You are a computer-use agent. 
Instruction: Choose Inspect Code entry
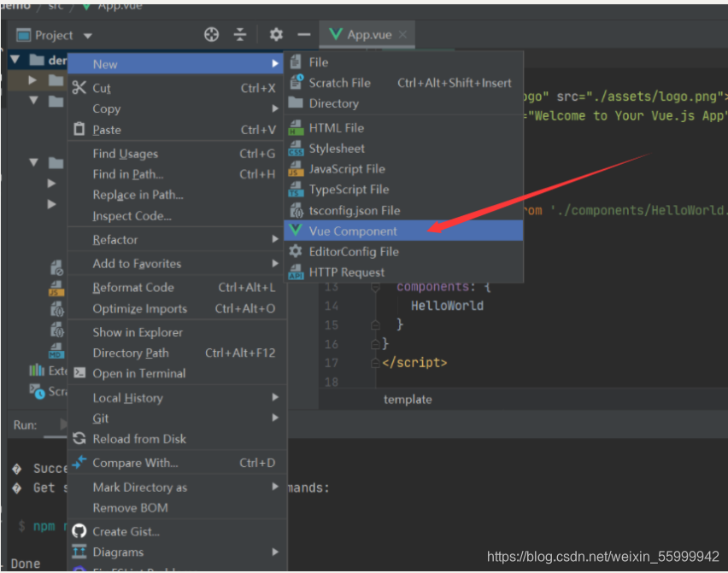(175, 216)
